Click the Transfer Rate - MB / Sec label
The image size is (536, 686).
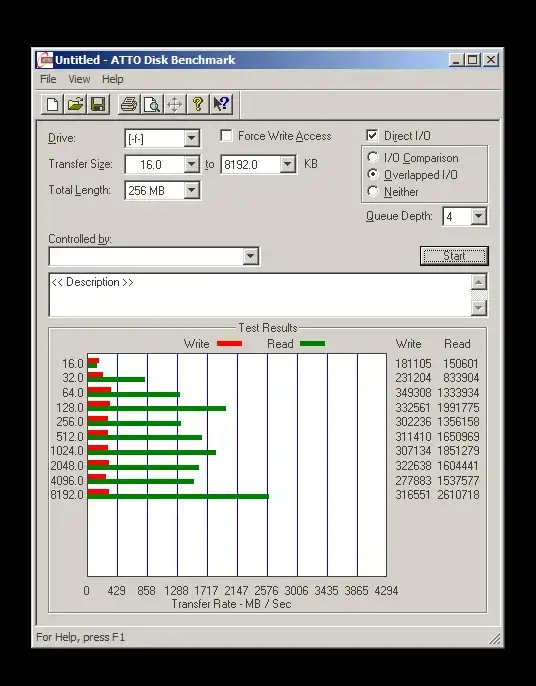[231, 604]
